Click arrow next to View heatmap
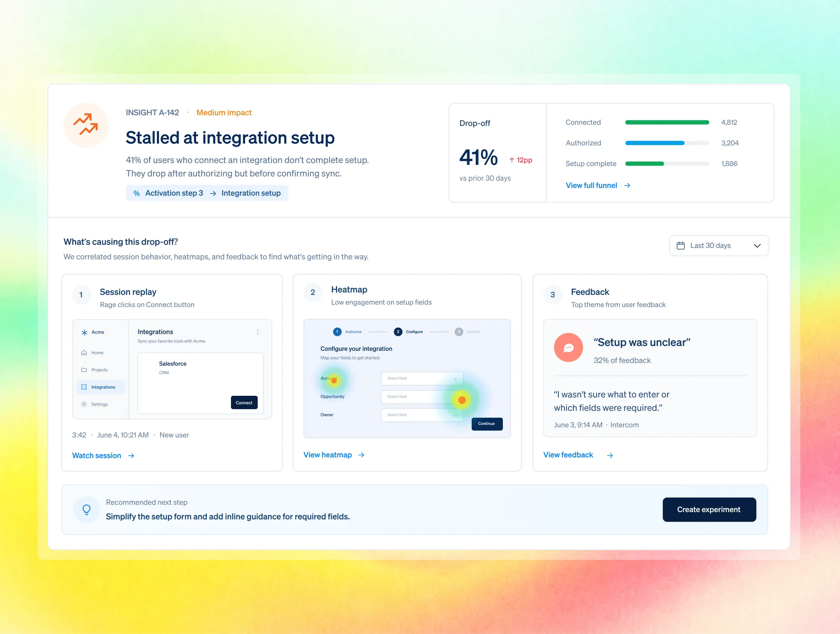Viewport: 840px width, 634px height. coord(361,455)
